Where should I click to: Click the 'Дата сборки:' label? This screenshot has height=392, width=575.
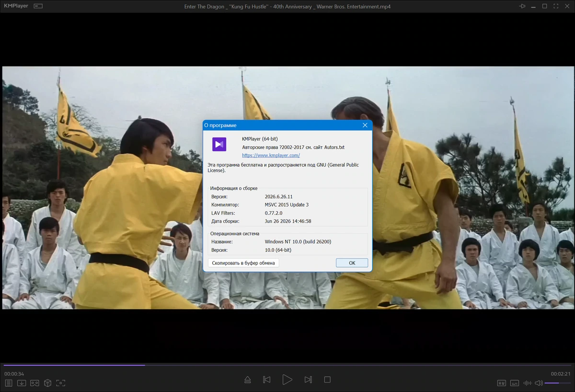[225, 221]
